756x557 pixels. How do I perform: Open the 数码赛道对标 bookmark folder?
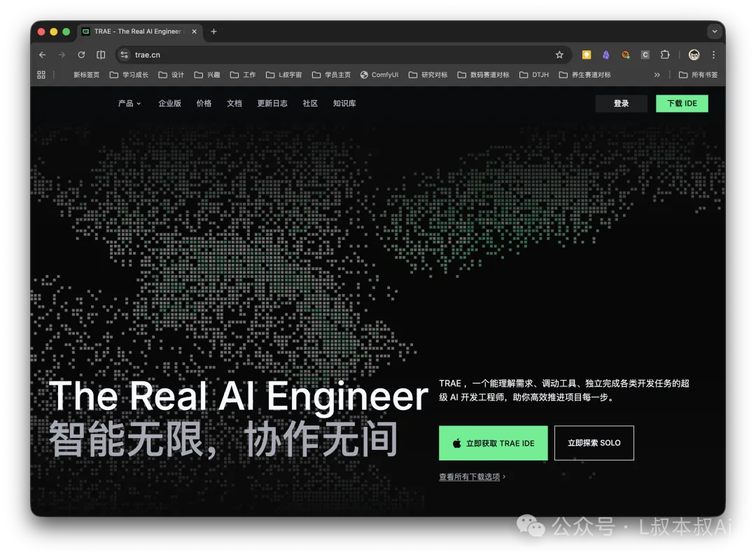pyautogui.click(x=484, y=75)
